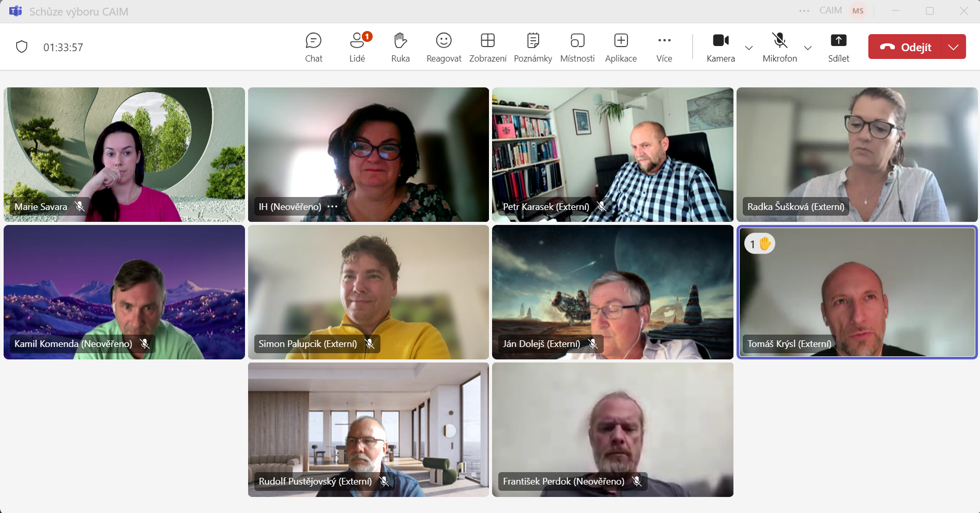The height and width of the screenshot is (513, 980).
Task: Show the Lidé participants list
Action: 357,47
